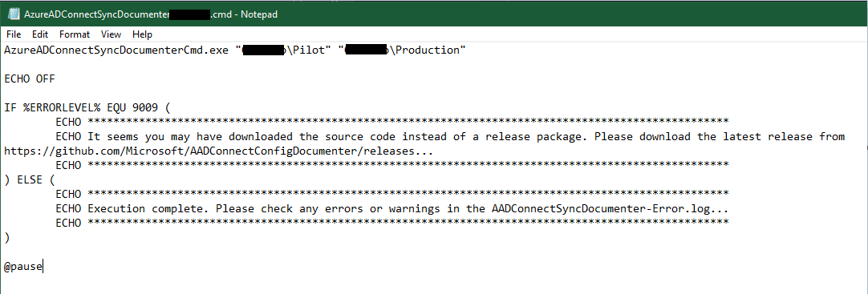
Task: Click on the ELSE keyword line
Action: coord(30,179)
